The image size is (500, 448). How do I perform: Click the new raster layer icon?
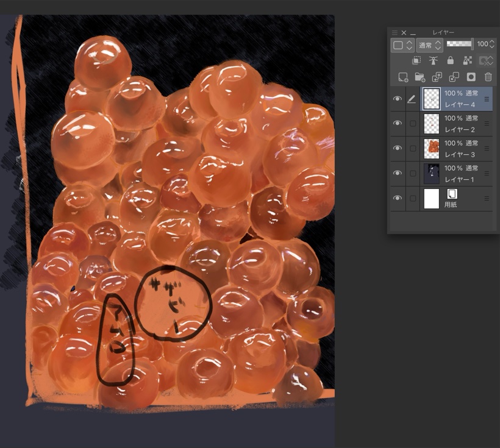point(403,77)
